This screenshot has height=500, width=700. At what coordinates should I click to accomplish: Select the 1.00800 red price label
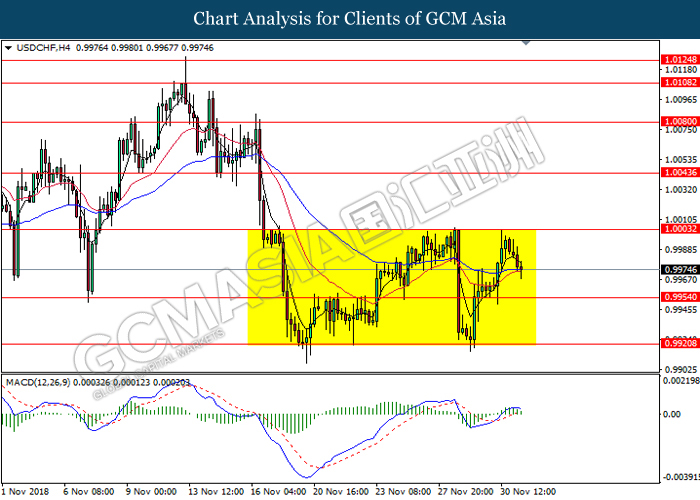pos(679,121)
